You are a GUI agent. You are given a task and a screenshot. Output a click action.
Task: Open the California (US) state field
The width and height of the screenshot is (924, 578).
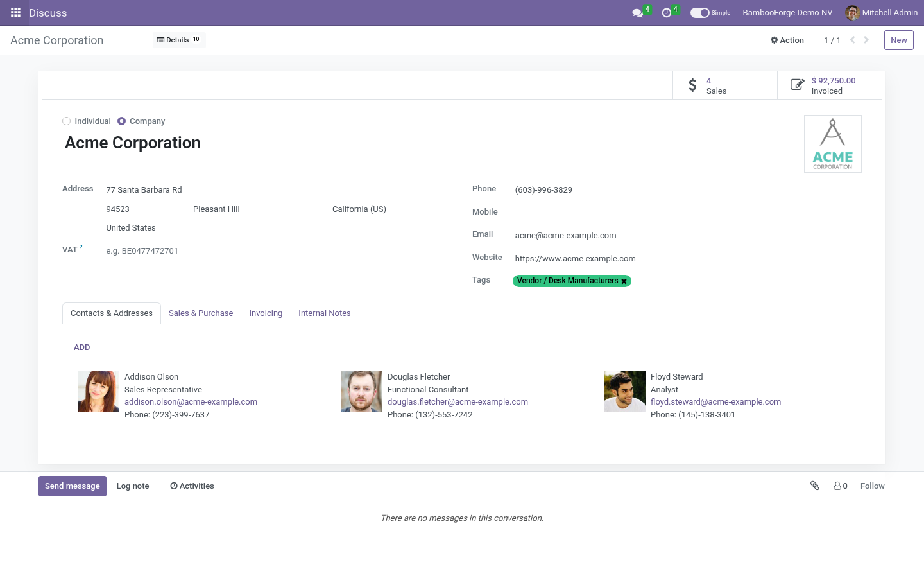(391, 209)
